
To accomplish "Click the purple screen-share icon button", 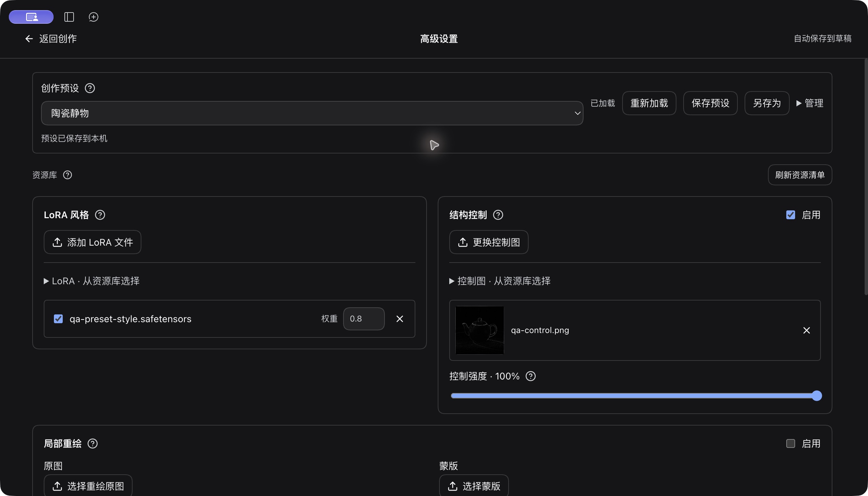I will 31,17.
